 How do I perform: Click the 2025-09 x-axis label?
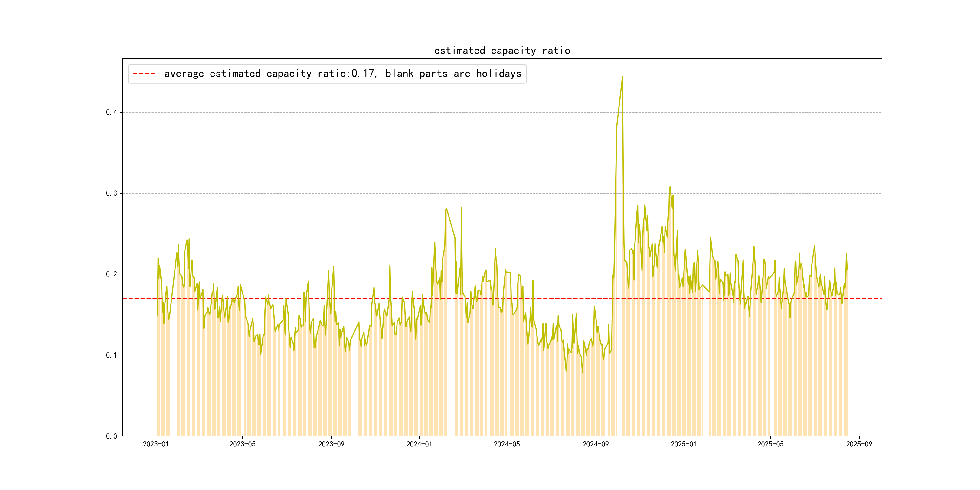[859, 444]
